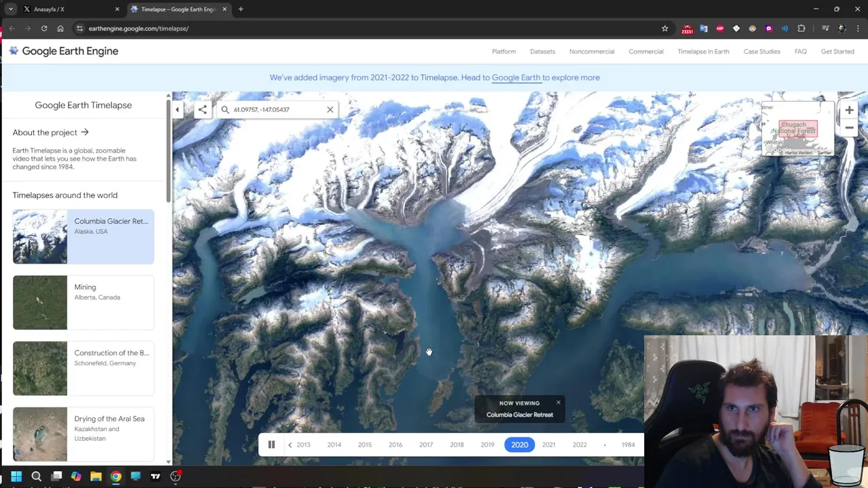Open the ABP adblock extension

719,28
